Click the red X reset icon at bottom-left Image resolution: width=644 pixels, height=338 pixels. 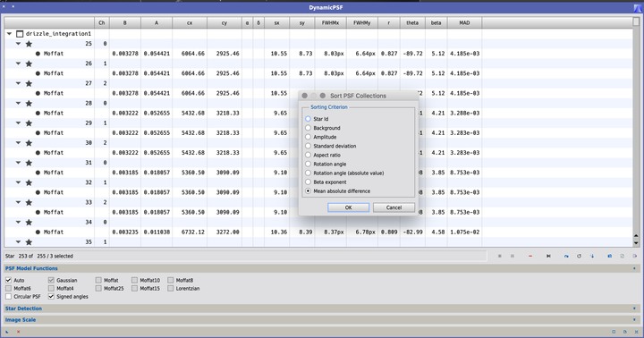[18, 332]
